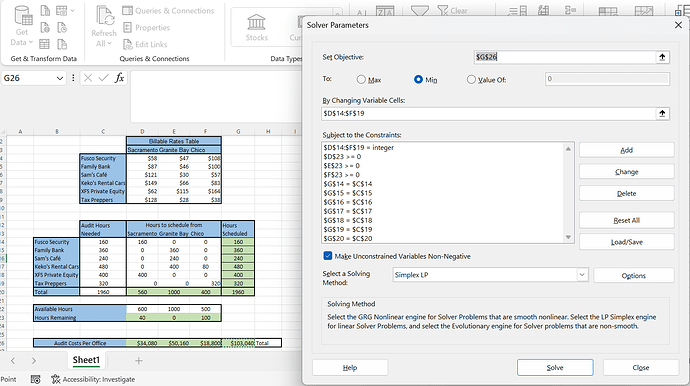690x386 pixels.
Task: Click the $103,040 total cost cell
Action: click(x=238, y=343)
